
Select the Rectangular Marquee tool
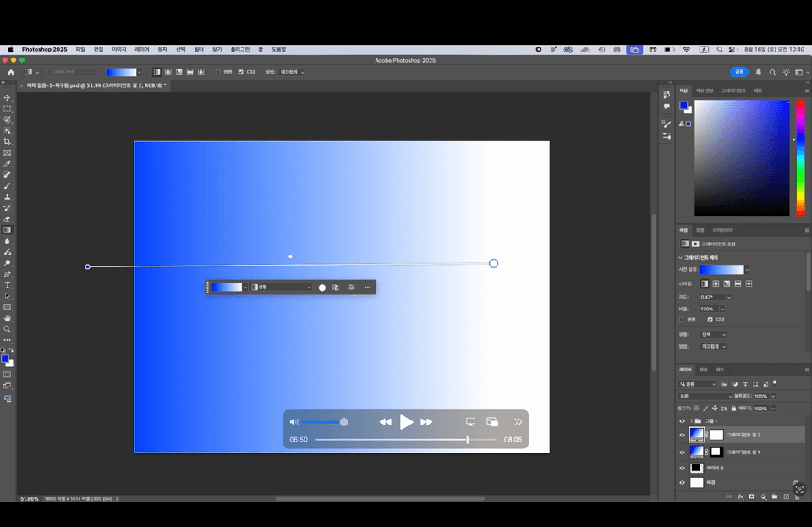(x=8, y=109)
